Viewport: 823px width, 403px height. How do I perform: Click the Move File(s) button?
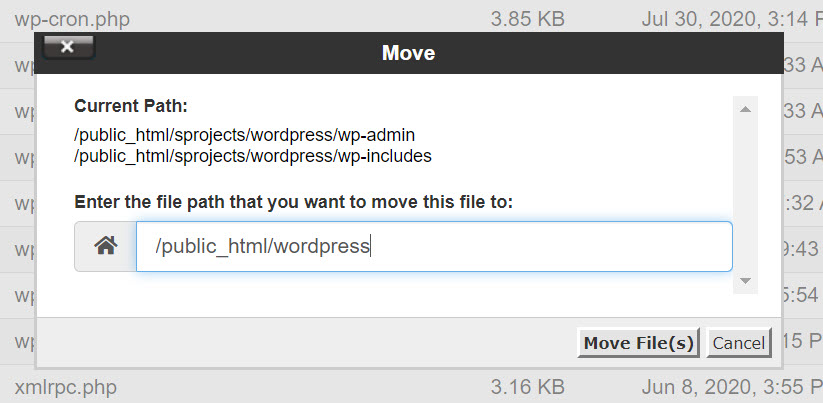638,343
